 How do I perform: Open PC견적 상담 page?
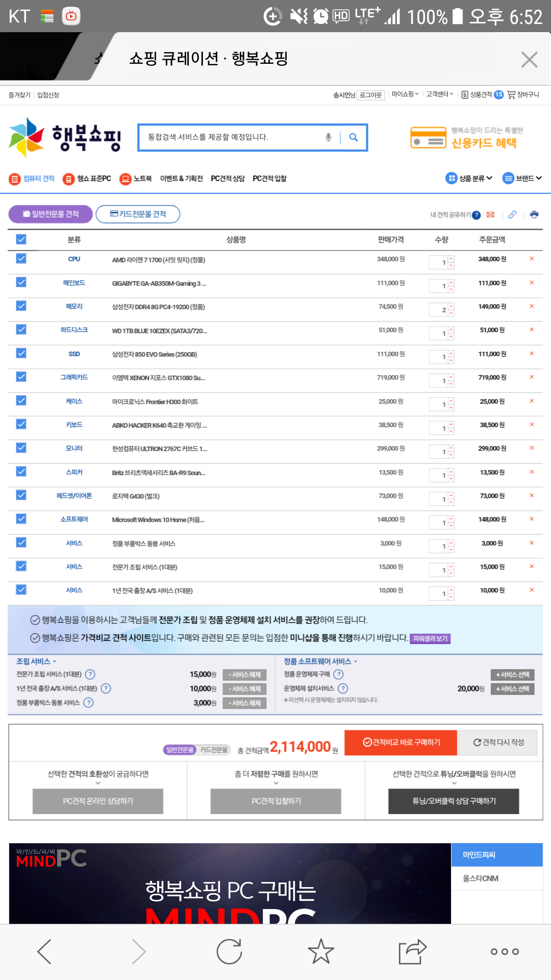pyautogui.click(x=228, y=179)
